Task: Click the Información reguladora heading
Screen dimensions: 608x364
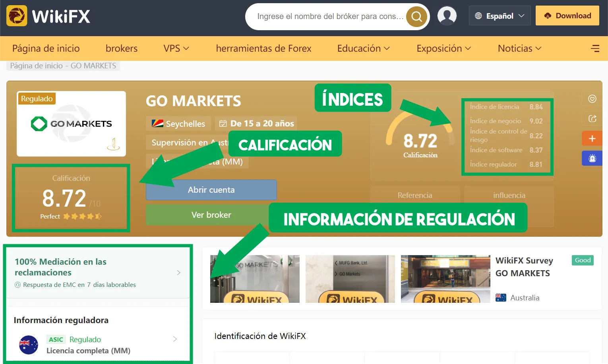Action: point(61,320)
